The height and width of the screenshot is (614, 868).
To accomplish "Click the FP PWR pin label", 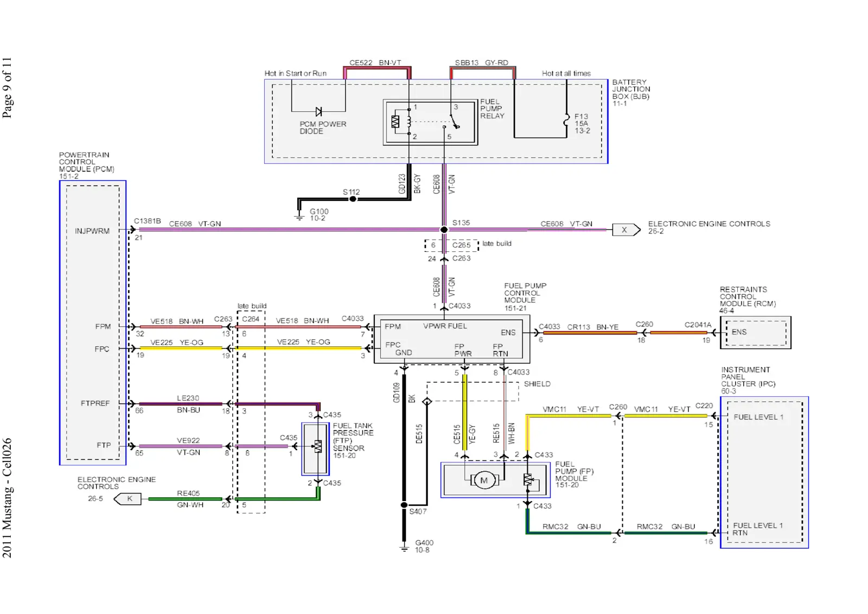I will point(463,350).
